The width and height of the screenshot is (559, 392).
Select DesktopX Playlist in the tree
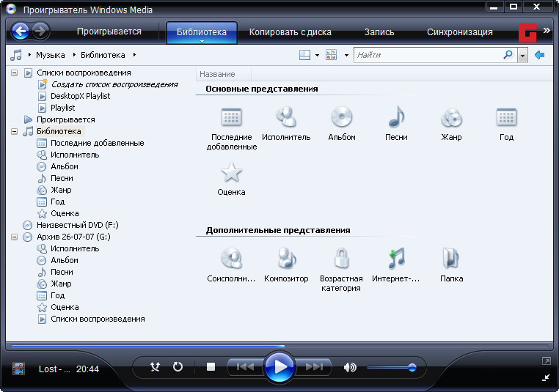point(80,96)
